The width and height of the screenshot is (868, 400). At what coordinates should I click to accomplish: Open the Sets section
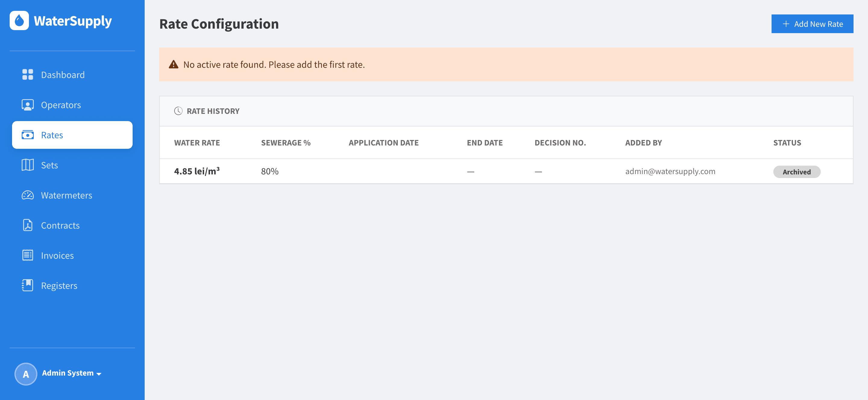tap(72, 165)
